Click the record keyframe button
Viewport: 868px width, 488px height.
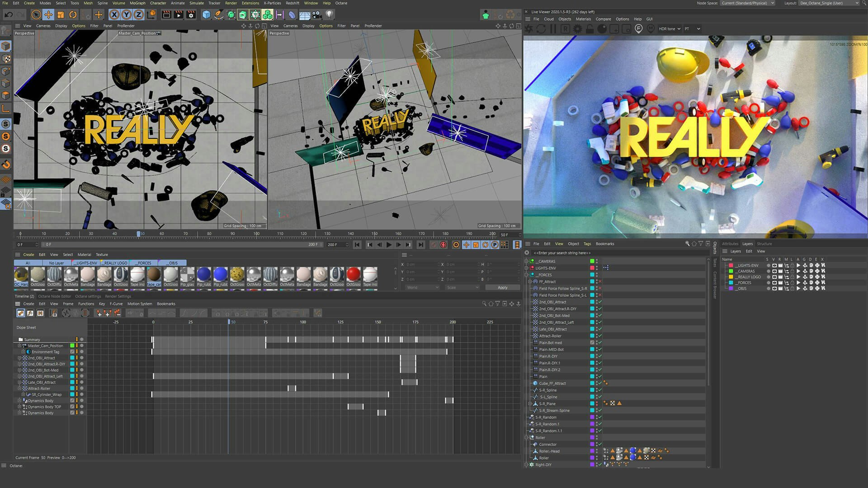click(434, 245)
